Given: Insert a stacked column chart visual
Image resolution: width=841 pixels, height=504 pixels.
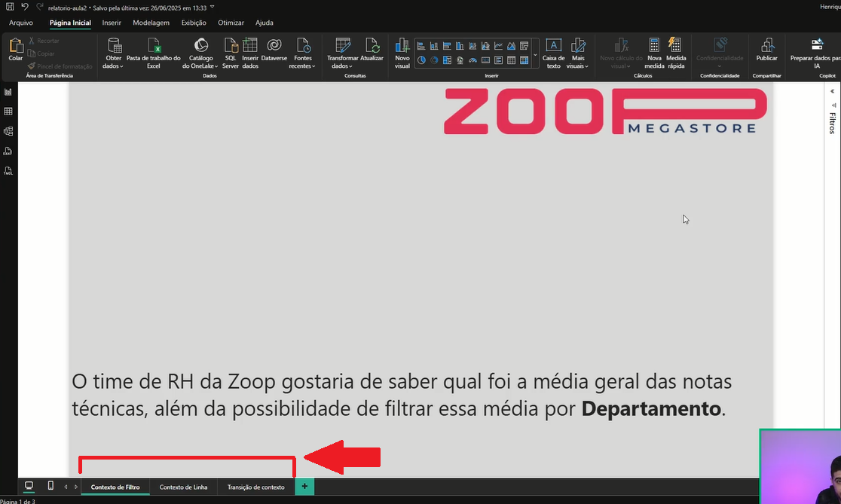Looking at the screenshot, I should tap(434, 46).
